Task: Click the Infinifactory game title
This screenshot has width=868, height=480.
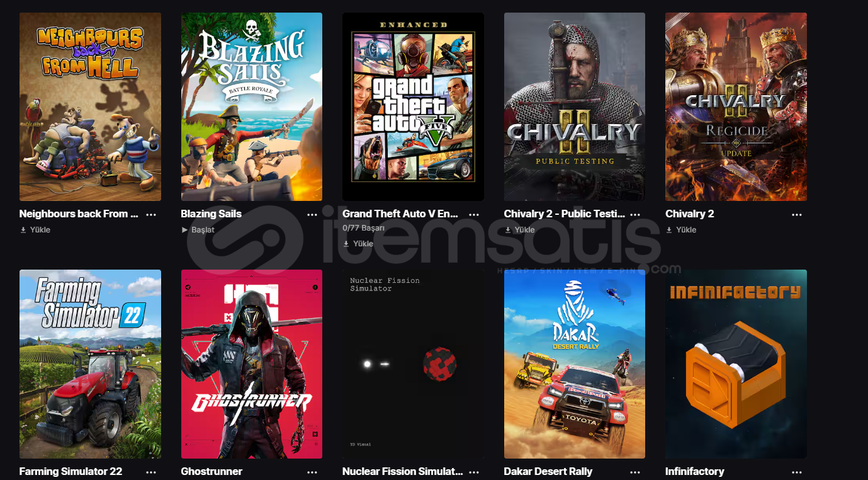Action: 695,471
